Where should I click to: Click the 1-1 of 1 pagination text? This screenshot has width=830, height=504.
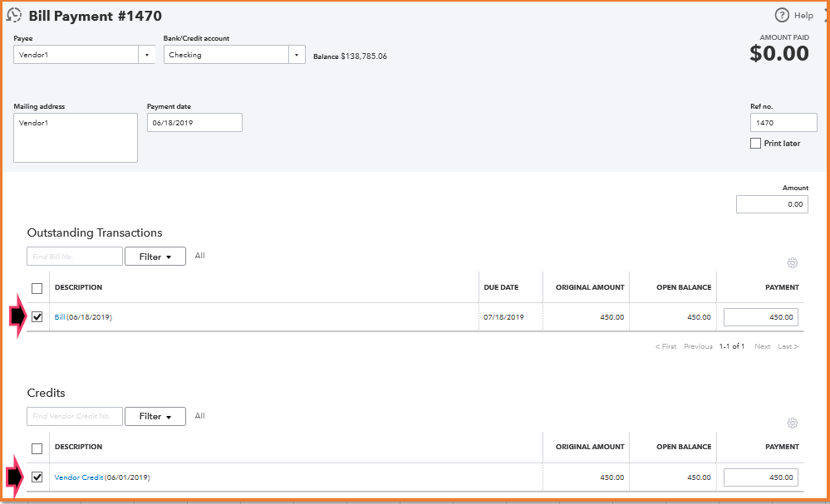[x=732, y=346]
